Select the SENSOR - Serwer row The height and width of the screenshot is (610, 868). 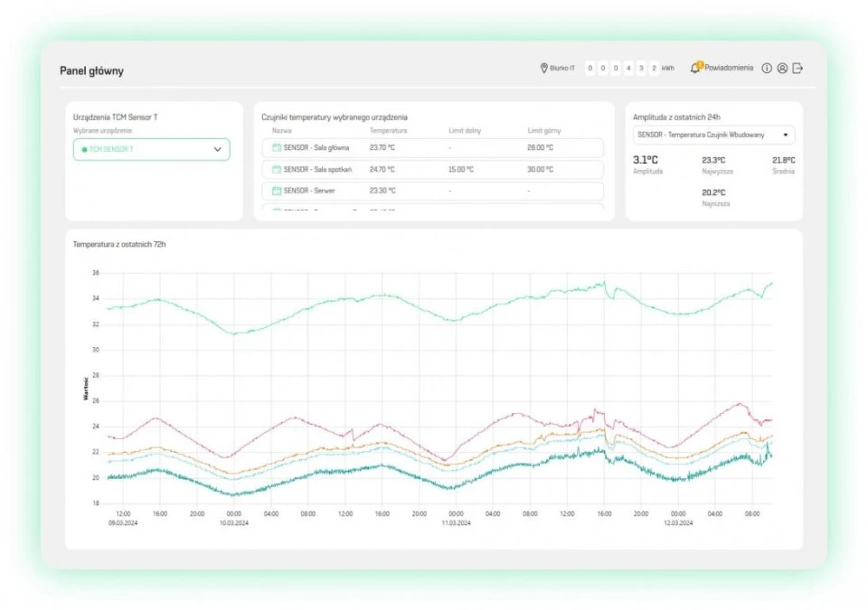[433, 191]
